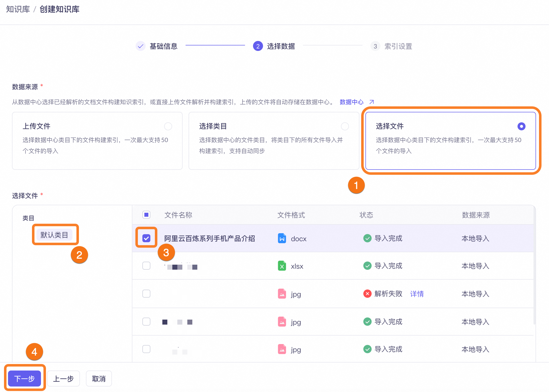Select the 选择文件 radio button
The height and width of the screenshot is (392, 549).
coord(521,126)
